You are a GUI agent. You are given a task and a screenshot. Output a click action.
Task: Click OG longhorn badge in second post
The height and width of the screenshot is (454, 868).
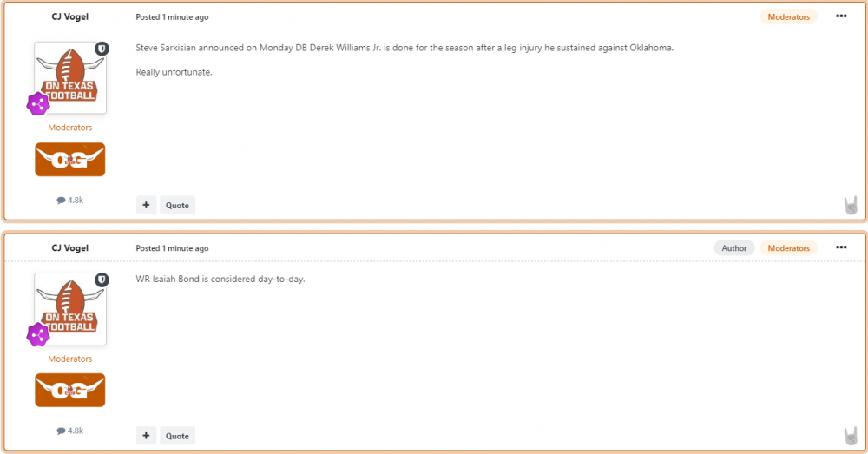(70, 391)
